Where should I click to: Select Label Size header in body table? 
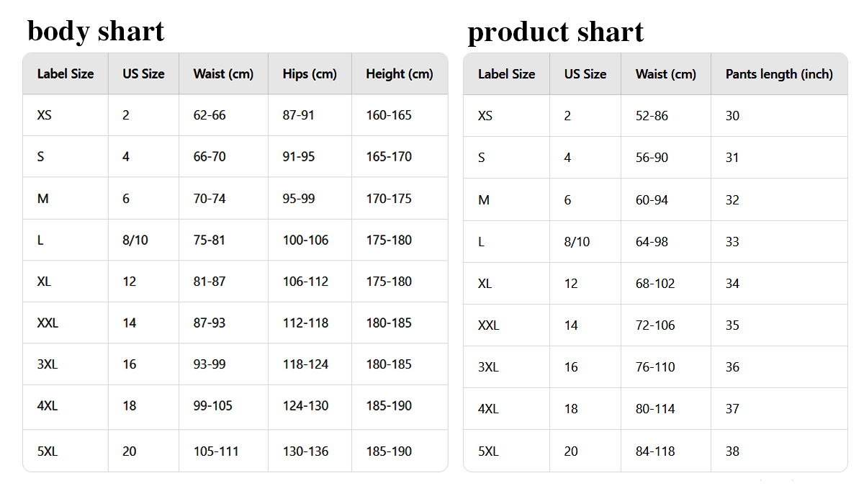[66, 73]
